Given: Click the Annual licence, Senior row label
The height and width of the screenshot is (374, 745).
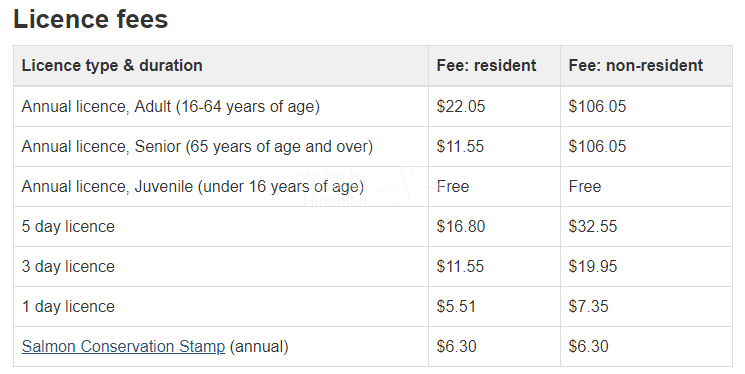Looking at the screenshot, I should point(197,146).
